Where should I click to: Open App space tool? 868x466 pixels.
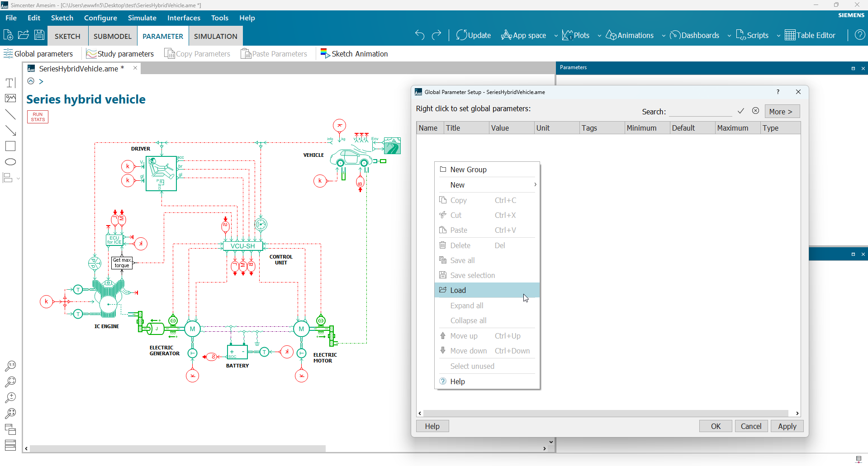pyautogui.click(x=523, y=35)
